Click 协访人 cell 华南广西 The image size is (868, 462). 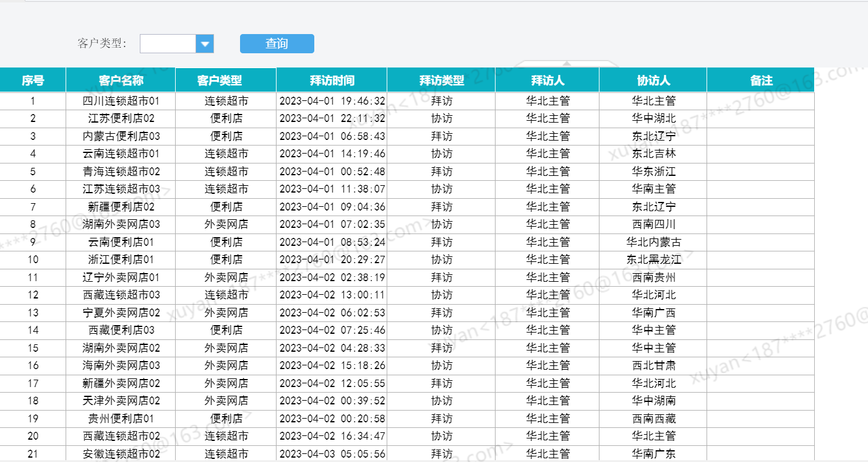[x=653, y=313]
